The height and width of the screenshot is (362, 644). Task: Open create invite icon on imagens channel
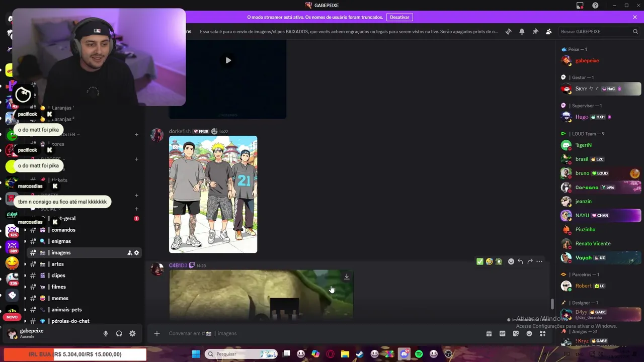click(129, 253)
